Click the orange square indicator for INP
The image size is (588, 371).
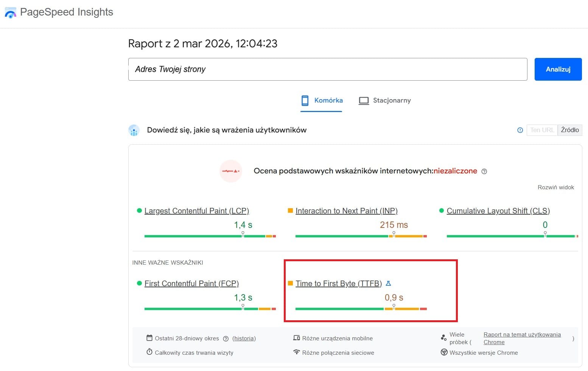coord(290,210)
